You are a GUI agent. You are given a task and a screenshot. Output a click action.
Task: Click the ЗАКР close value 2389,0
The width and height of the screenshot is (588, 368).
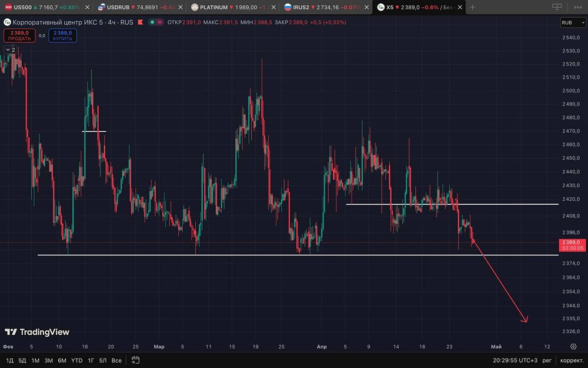(298, 22)
